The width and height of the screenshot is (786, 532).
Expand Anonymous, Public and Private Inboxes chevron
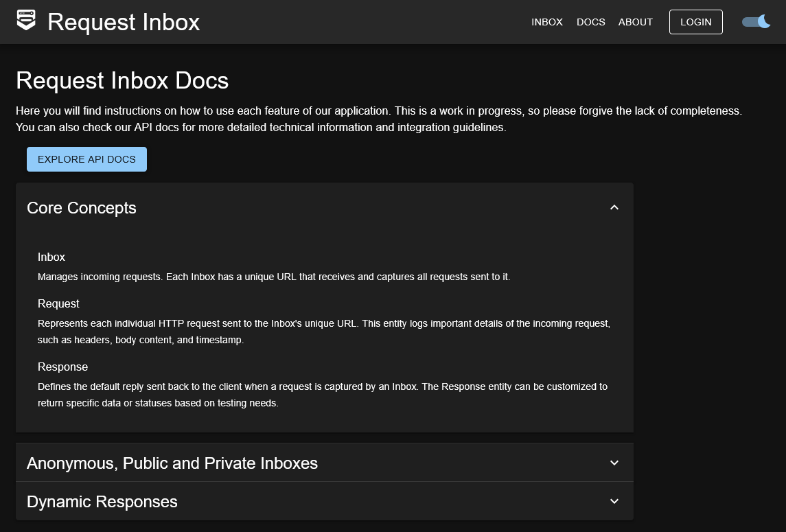point(614,463)
